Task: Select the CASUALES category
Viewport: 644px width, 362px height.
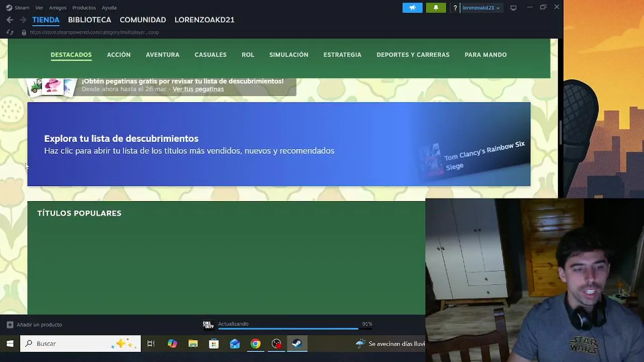Action: tap(210, 55)
